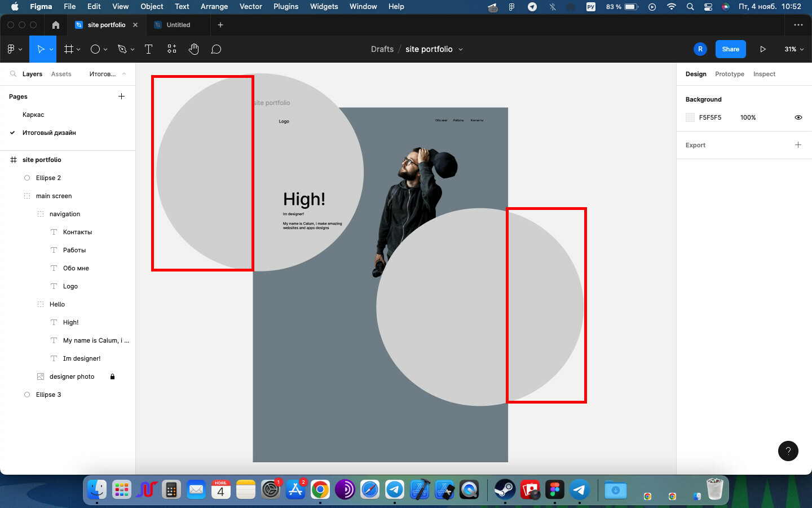Click the background color swatch
The image size is (812, 508).
coord(690,117)
